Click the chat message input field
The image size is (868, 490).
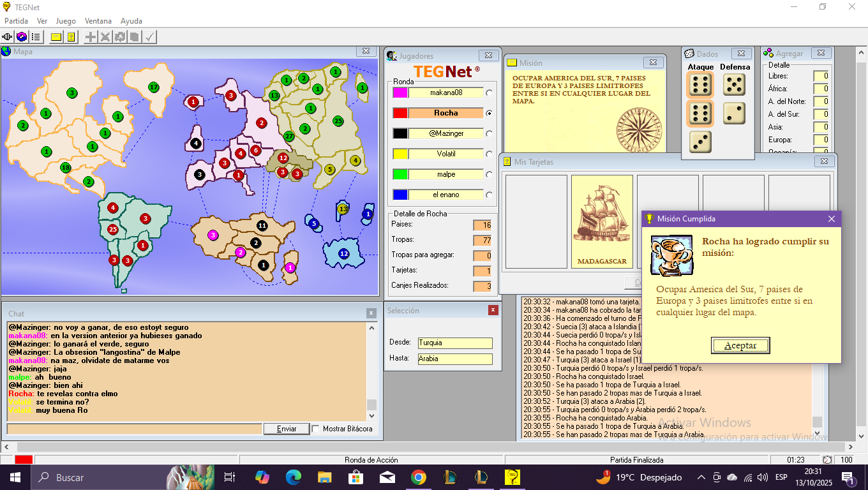134,429
